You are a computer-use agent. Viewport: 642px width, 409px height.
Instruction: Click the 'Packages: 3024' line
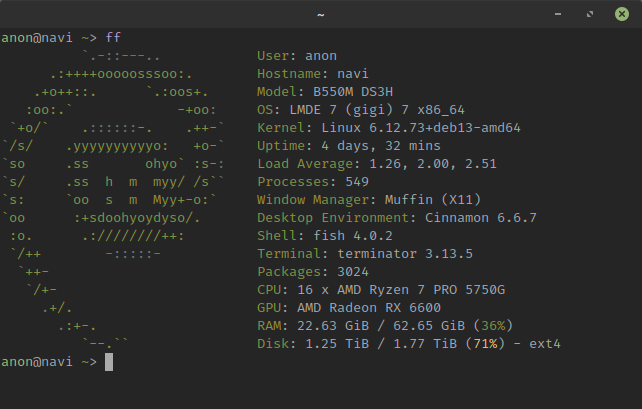pos(313,272)
